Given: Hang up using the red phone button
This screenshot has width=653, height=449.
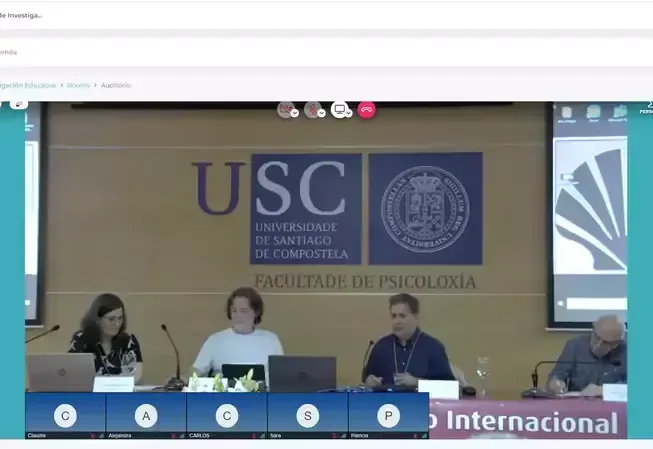Looking at the screenshot, I should (x=367, y=109).
